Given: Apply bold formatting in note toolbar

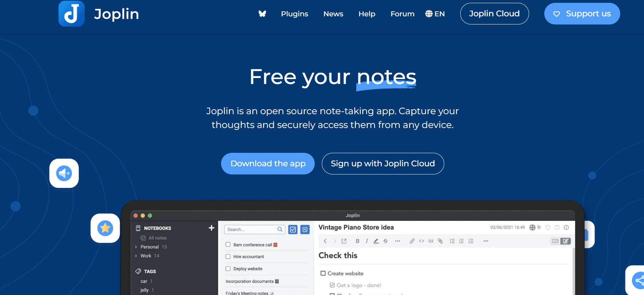Looking at the screenshot, I should pyautogui.click(x=358, y=241).
